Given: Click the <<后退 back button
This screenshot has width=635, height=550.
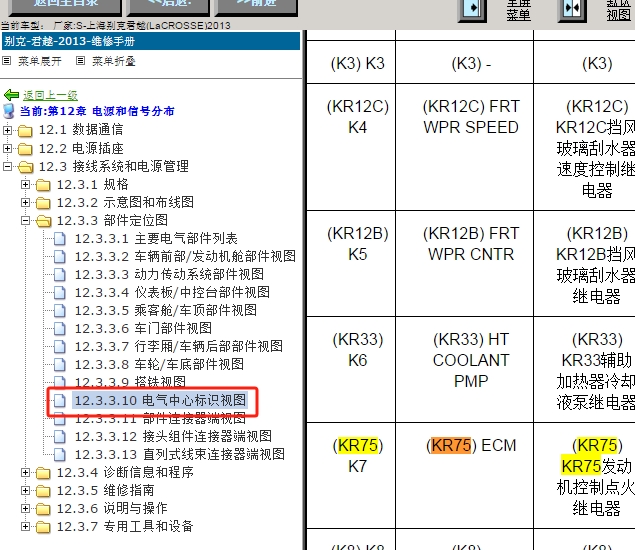Looking at the screenshot, I should pos(169,6).
